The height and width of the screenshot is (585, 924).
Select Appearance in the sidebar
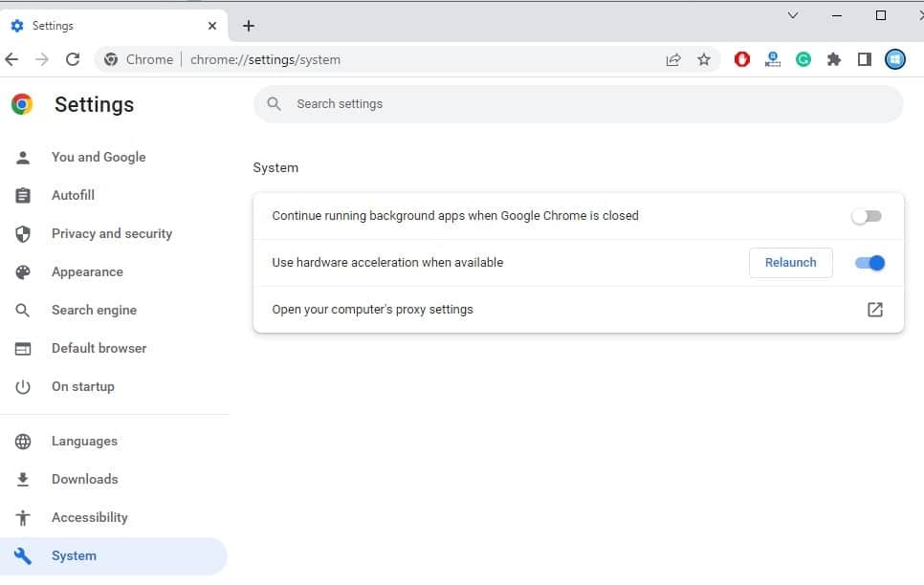(87, 271)
